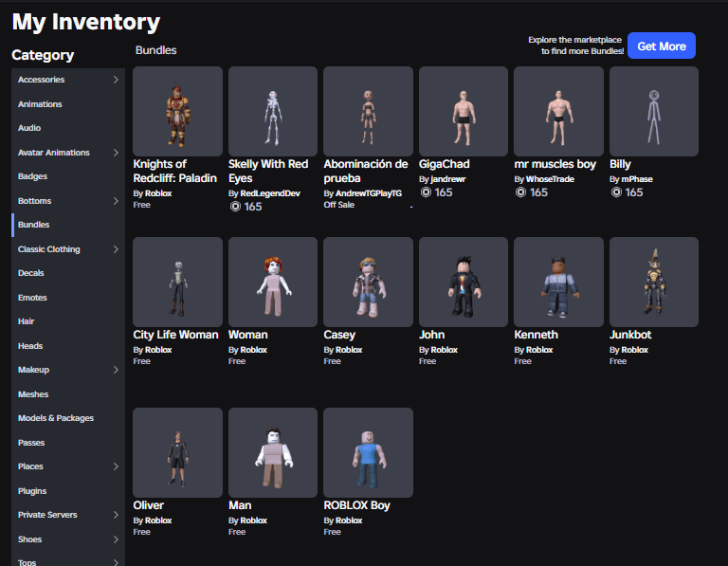The image size is (728, 566).
Task: Select the Emotes category
Action: 68,298
